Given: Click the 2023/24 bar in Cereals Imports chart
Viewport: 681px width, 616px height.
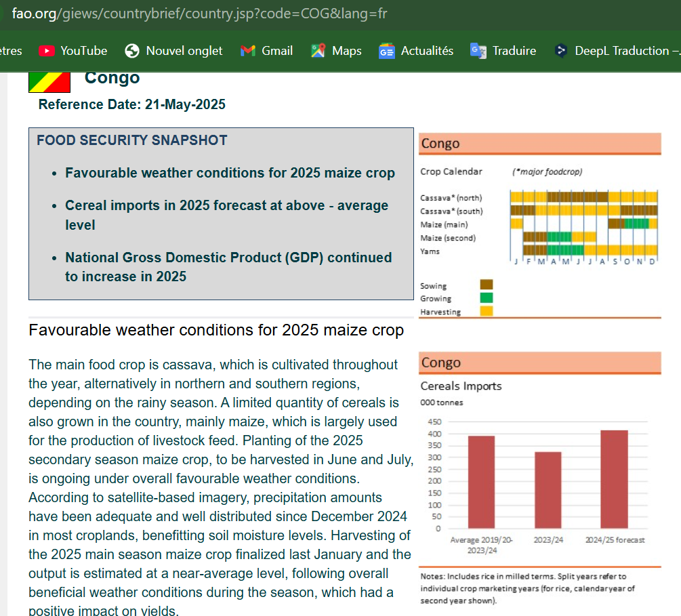Looking at the screenshot, I should click(x=548, y=489).
